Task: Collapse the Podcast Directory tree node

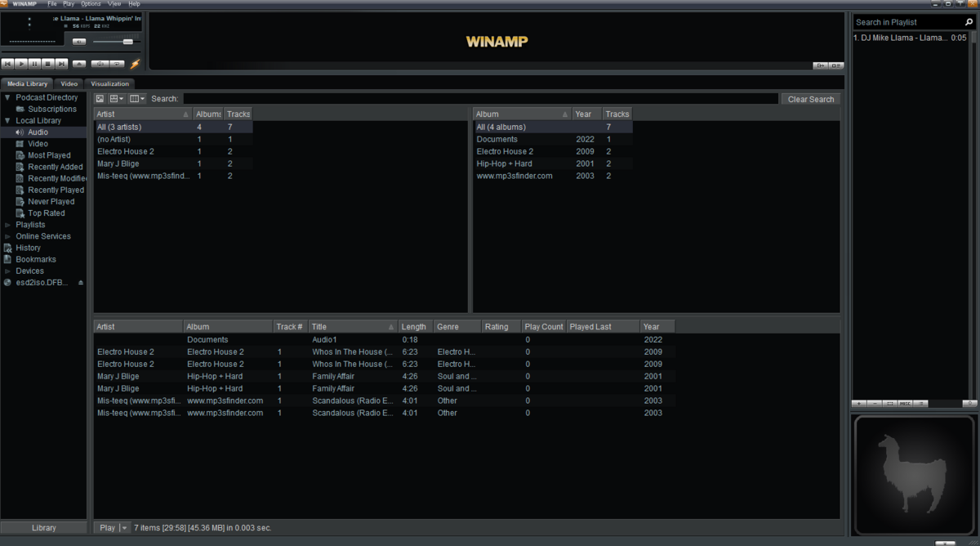Action: click(x=7, y=97)
